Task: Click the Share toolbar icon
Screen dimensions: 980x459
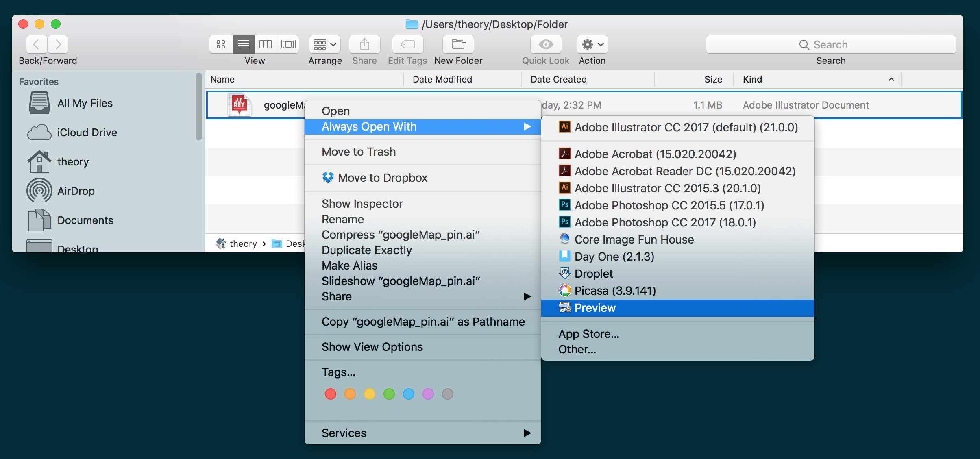Action: tap(364, 44)
